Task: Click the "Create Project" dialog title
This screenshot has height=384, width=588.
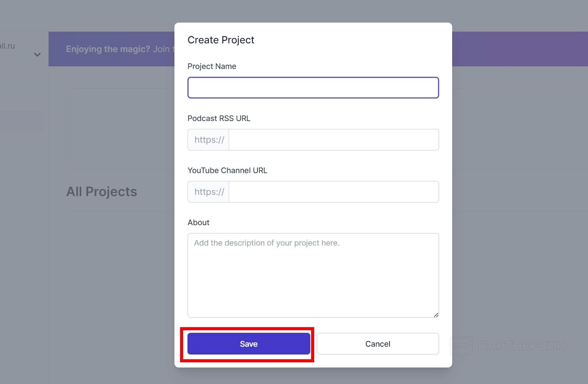Action: [x=221, y=40]
